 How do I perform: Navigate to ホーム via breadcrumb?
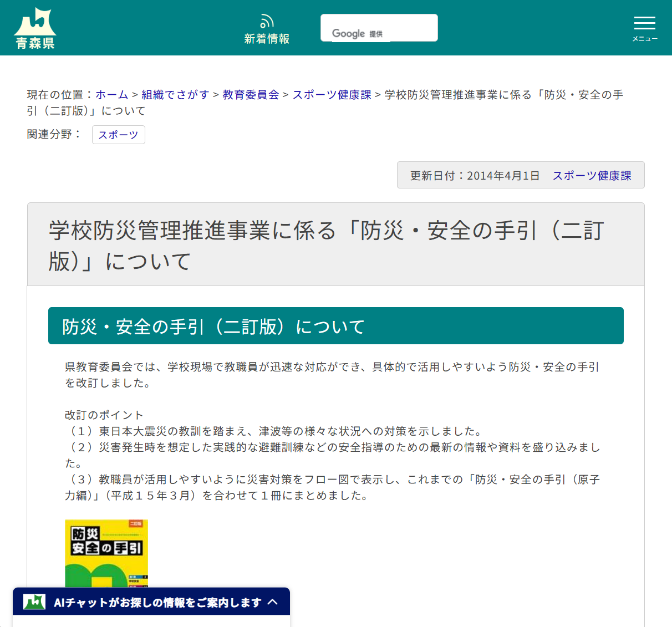click(111, 94)
